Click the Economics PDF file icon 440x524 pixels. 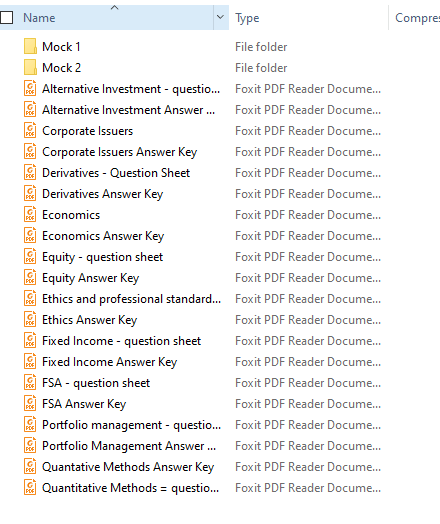pos(30,215)
